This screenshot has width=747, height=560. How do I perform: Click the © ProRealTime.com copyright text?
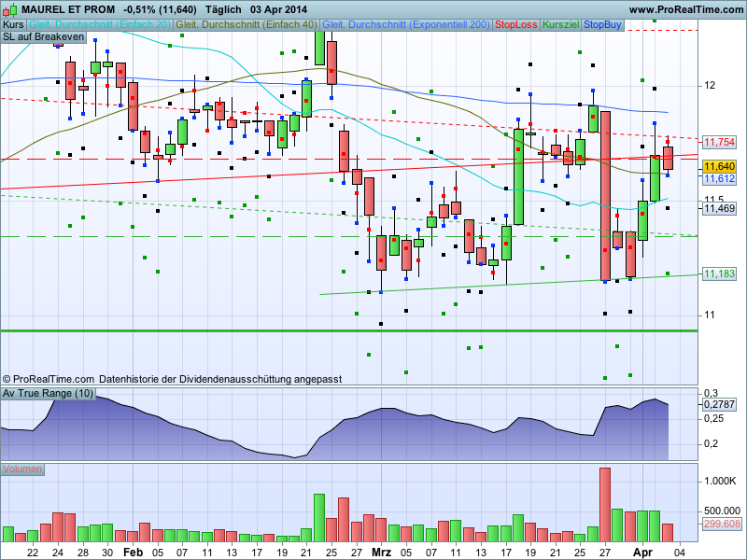click(x=49, y=380)
